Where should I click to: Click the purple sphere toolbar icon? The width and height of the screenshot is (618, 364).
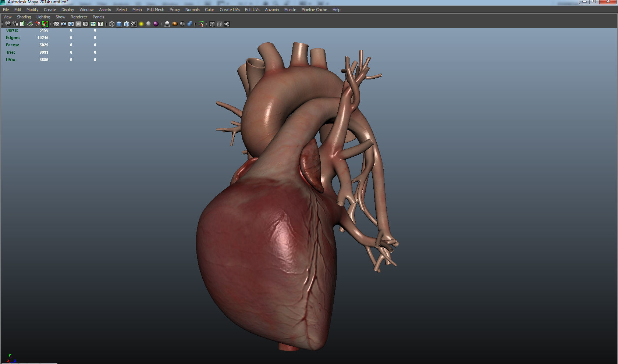(156, 24)
